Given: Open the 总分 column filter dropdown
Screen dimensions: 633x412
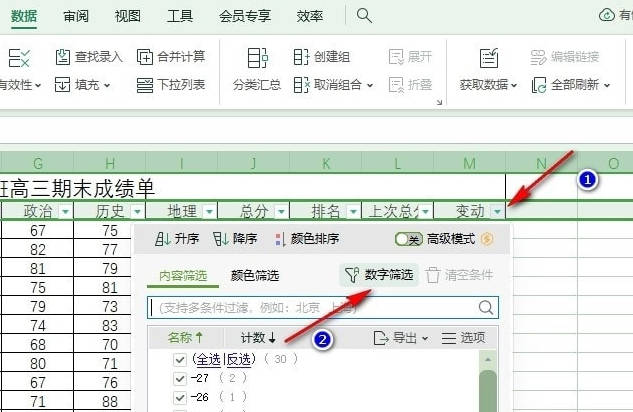Looking at the screenshot, I should point(281,211).
